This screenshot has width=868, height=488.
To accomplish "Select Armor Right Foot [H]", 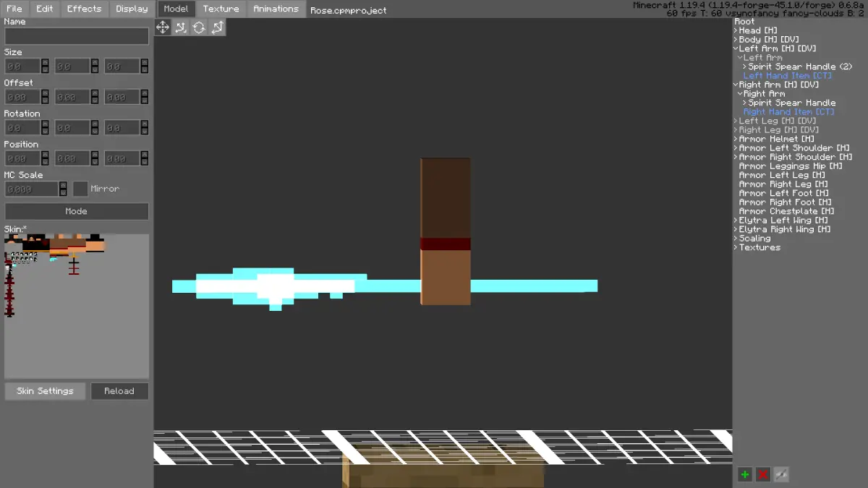I will [x=786, y=202].
